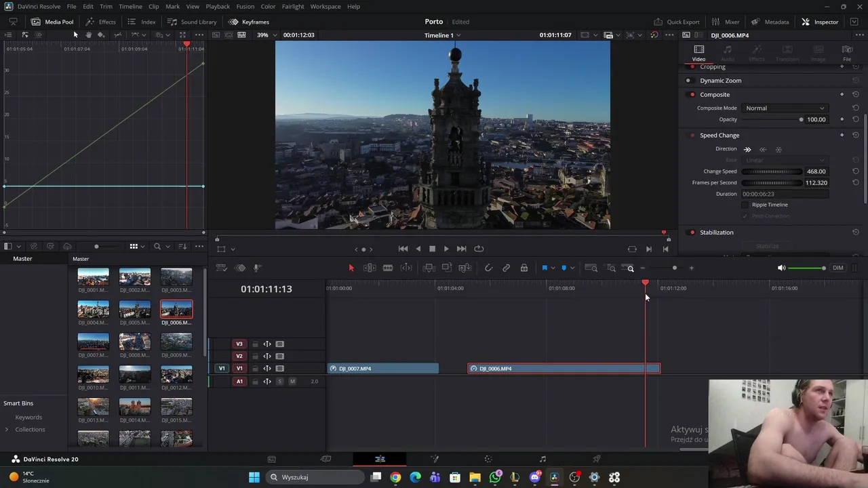The image size is (868, 488).
Task: Solo audio track A1 with the S button
Action: click(280, 382)
